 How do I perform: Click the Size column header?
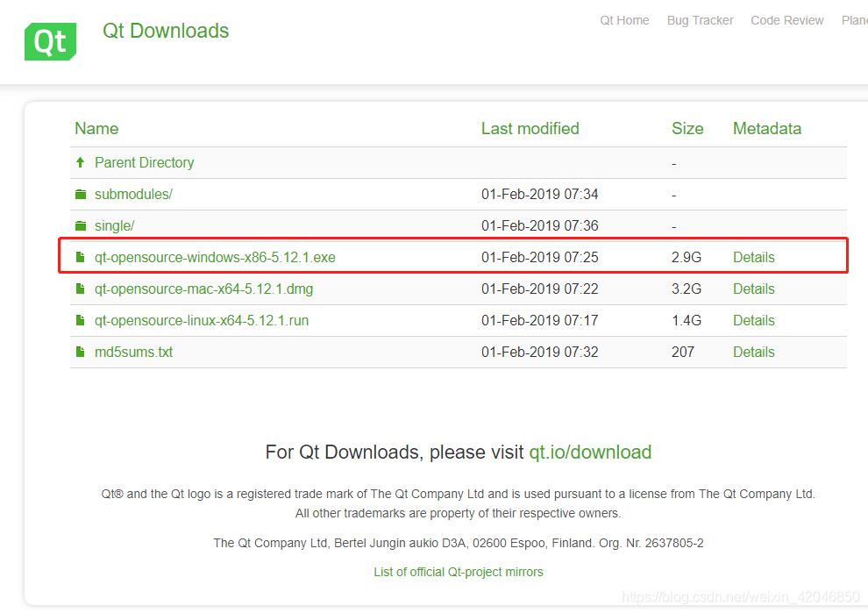[687, 128]
